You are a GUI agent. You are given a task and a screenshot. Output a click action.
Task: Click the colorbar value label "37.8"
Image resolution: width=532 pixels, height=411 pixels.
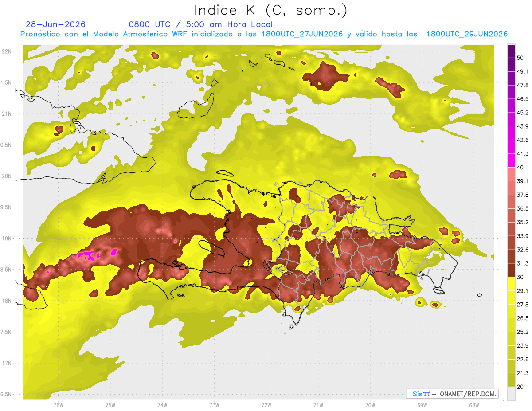[522, 195]
